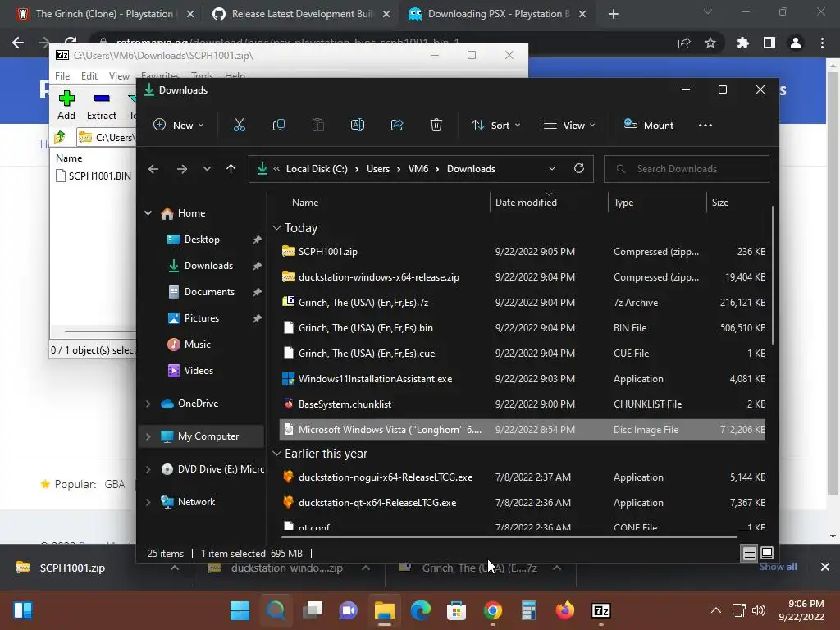Launch Microsoft Edge from taskbar

(x=421, y=610)
